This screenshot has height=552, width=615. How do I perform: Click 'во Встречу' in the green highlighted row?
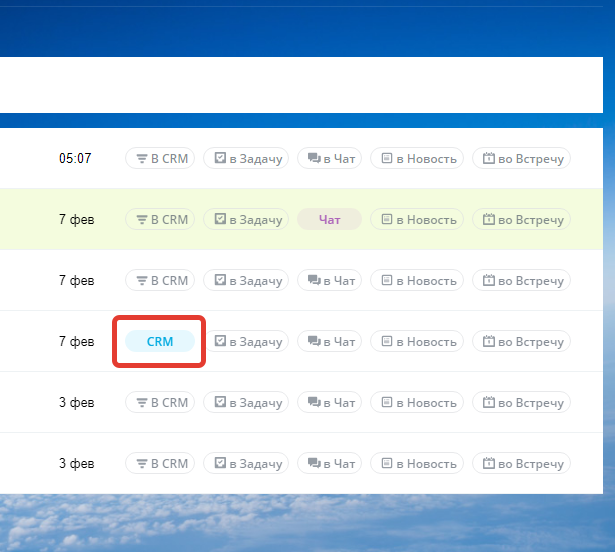[521, 219]
